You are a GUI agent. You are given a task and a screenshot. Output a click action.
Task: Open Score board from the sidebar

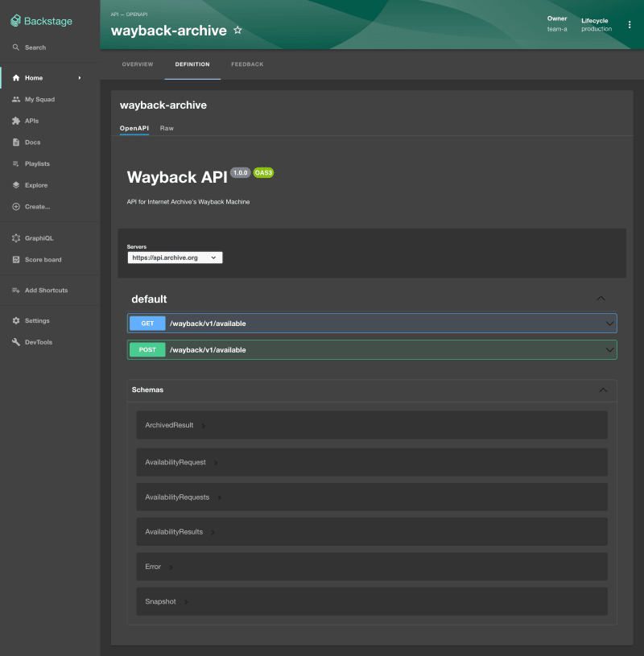pyautogui.click(x=43, y=259)
